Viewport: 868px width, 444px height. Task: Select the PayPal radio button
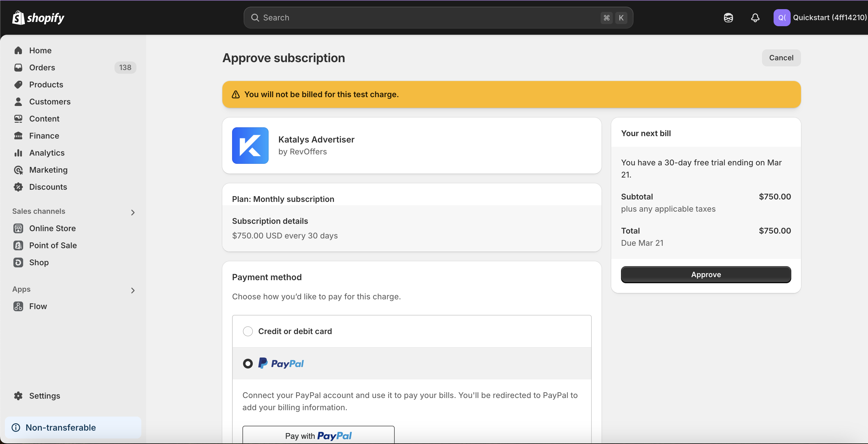pos(248,364)
